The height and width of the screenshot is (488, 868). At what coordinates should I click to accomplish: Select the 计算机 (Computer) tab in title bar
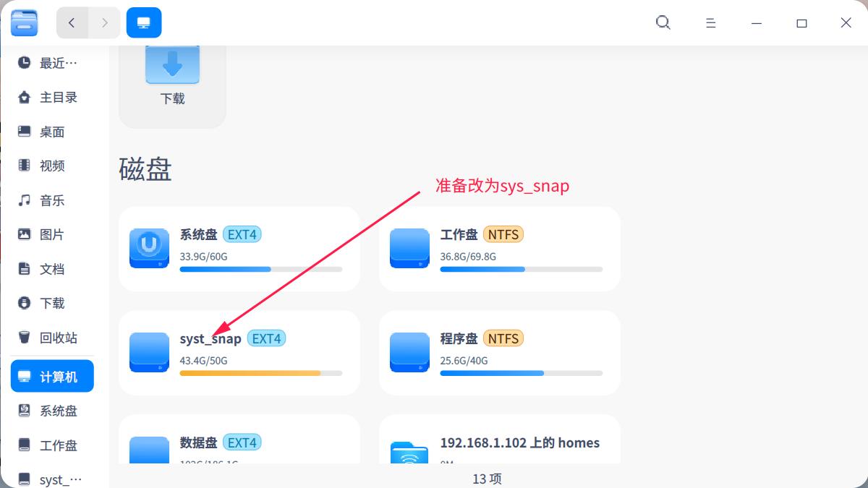coord(143,22)
